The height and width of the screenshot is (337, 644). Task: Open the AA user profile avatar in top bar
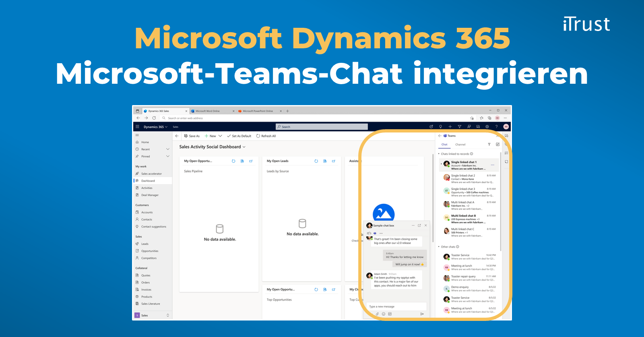click(506, 127)
